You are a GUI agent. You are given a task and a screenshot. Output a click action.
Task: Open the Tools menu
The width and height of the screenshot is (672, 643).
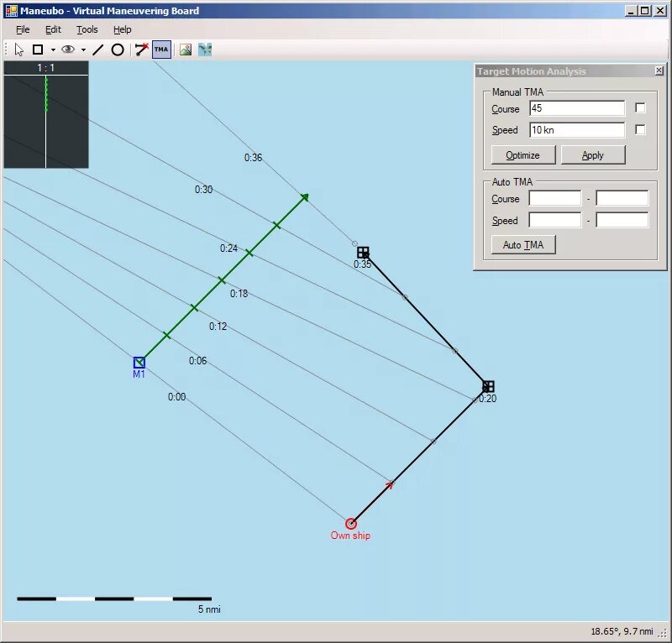(87, 29)
